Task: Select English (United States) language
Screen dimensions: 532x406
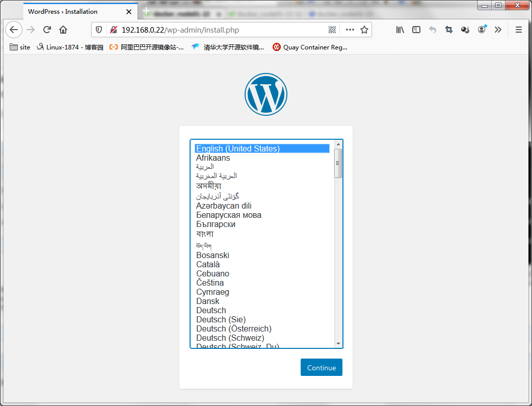Action: (262, 149)
